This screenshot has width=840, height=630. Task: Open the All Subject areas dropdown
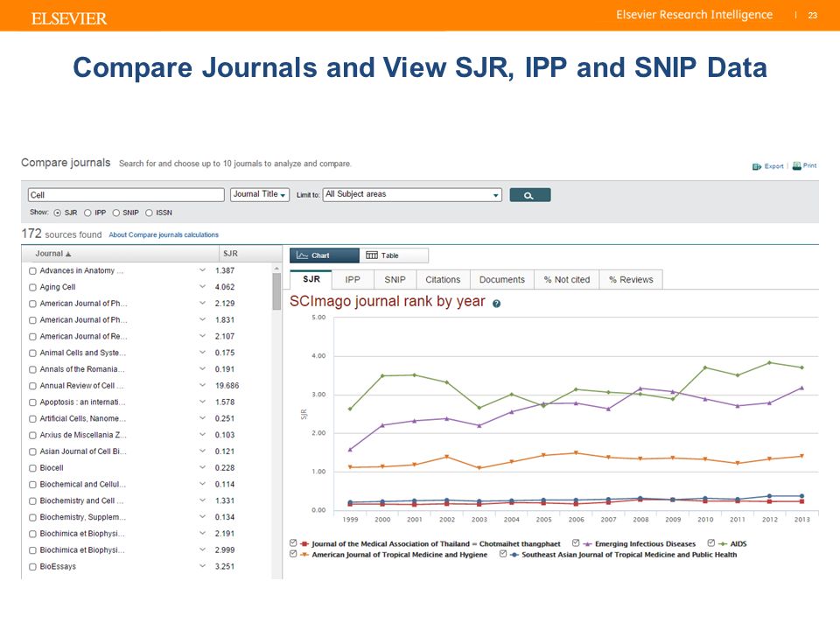click(x=412, y=194)
